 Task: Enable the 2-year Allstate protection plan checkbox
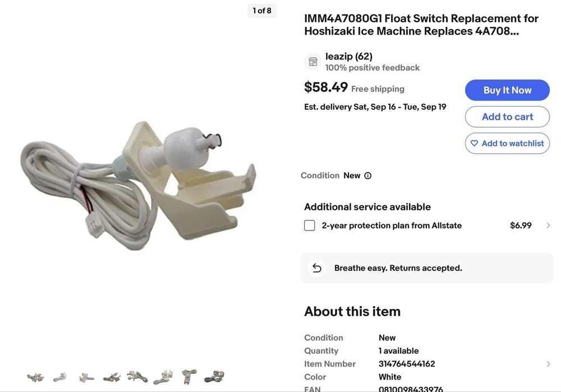coord(310,225)
